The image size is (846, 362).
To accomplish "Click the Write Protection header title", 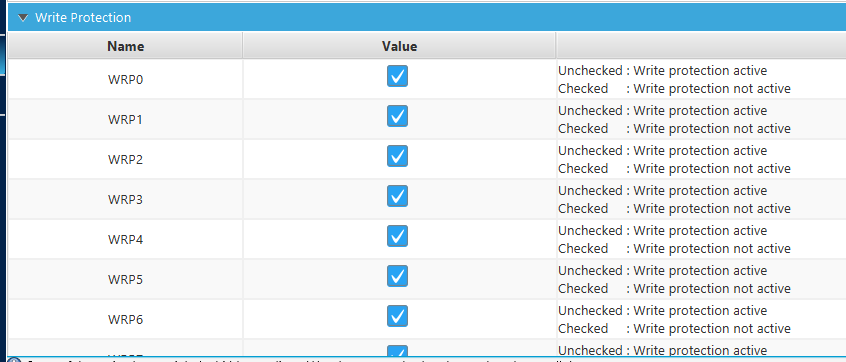I will tap(83, 17).
